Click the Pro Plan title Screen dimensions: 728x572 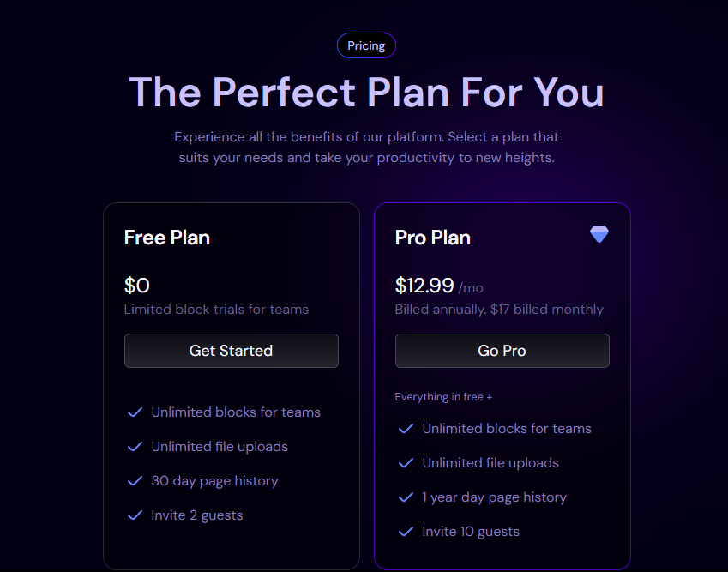click(432, 238)
